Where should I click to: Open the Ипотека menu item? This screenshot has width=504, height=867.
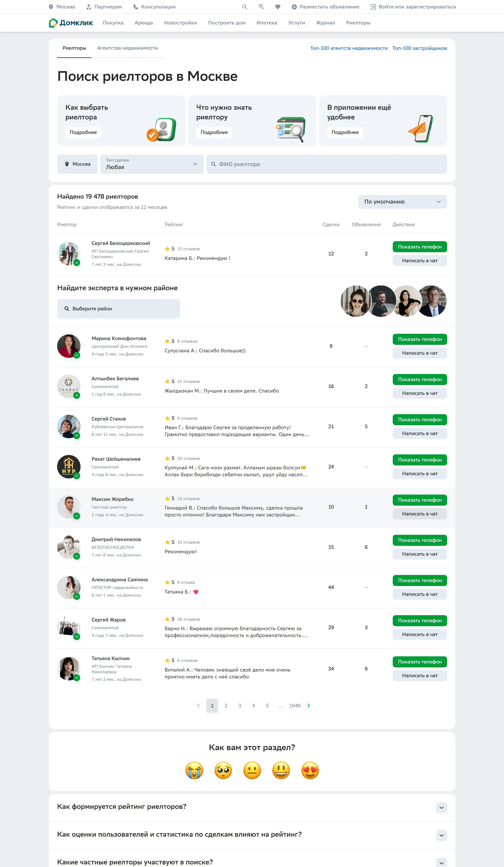(x=266, y=23)
